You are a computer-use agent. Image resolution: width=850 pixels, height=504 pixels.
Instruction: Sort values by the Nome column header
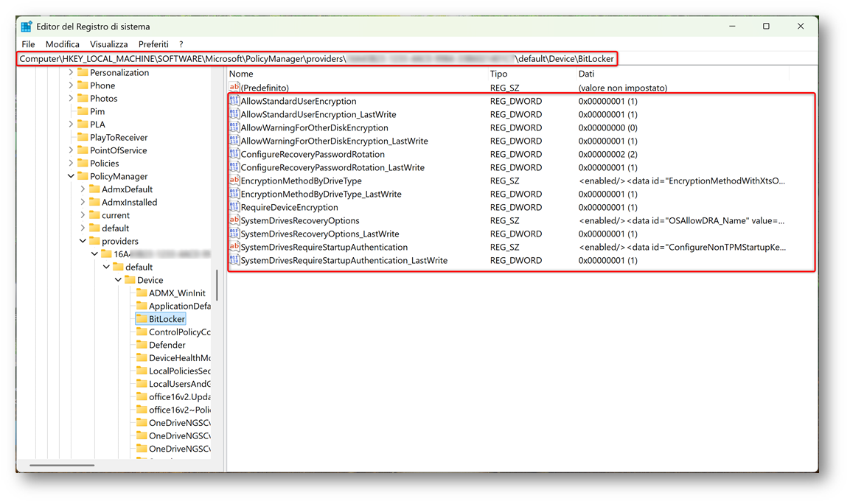(241, 74)
